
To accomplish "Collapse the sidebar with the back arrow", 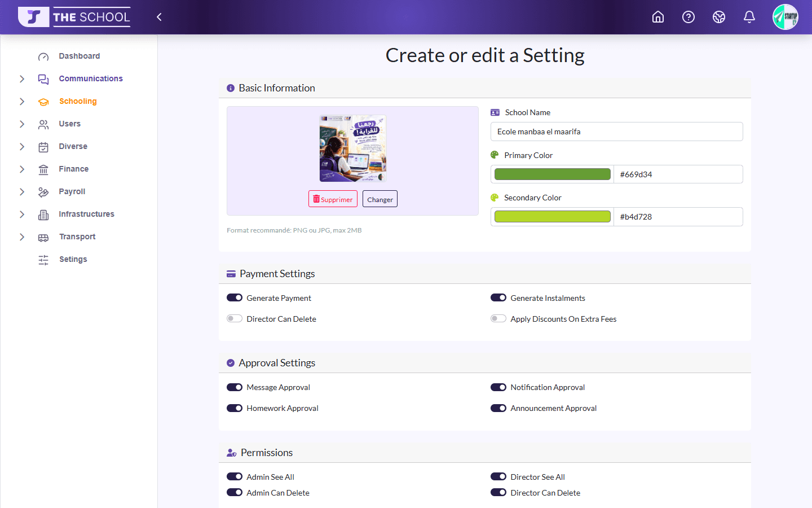I will coord(159,17).
